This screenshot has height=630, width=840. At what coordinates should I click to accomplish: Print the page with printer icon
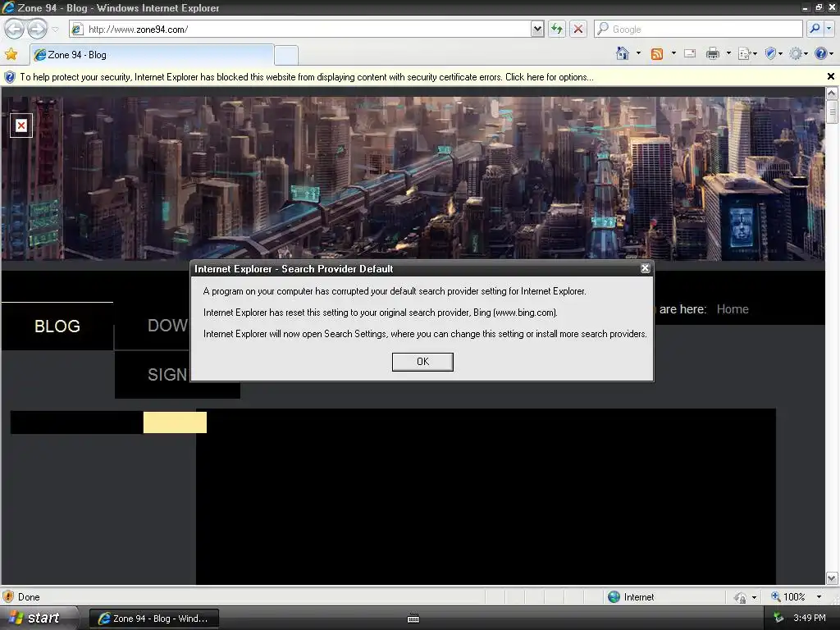tap(713, 53)
